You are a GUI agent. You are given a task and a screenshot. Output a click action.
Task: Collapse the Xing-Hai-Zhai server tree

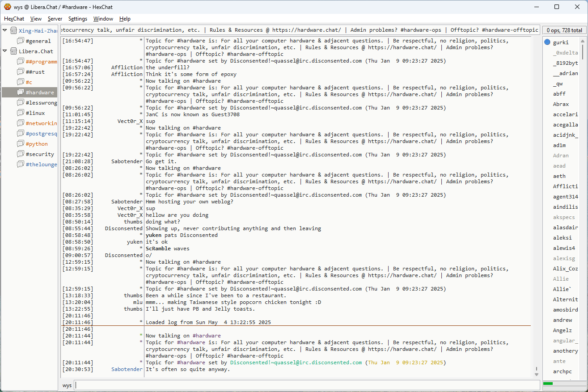5,31
